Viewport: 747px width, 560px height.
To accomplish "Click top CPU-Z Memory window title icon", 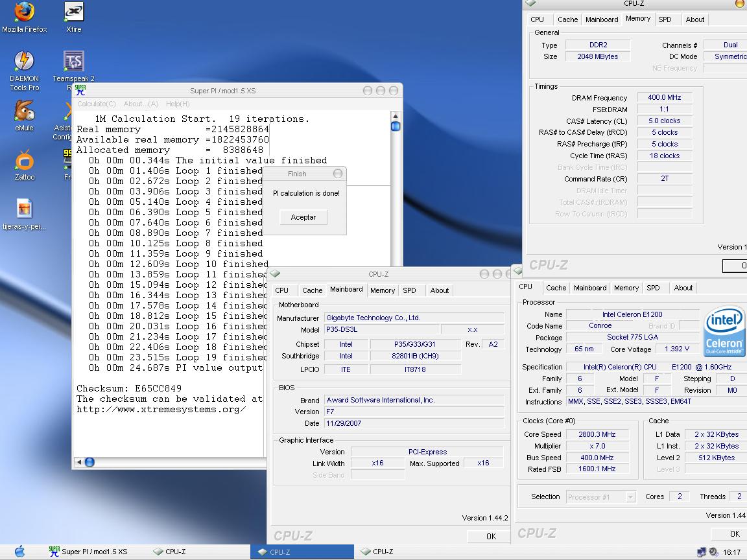I will click(530, 3).
